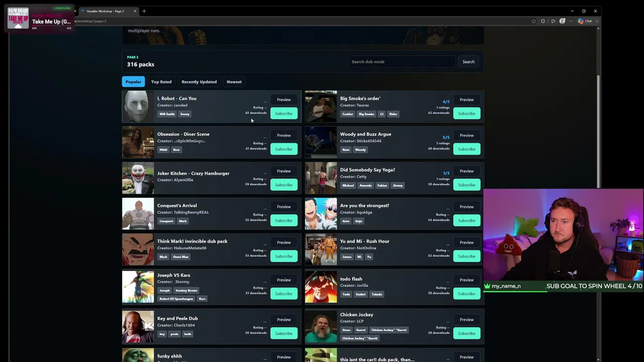Click the Search button
Viewport: 644px width, 362px height.
click(468, 62)
